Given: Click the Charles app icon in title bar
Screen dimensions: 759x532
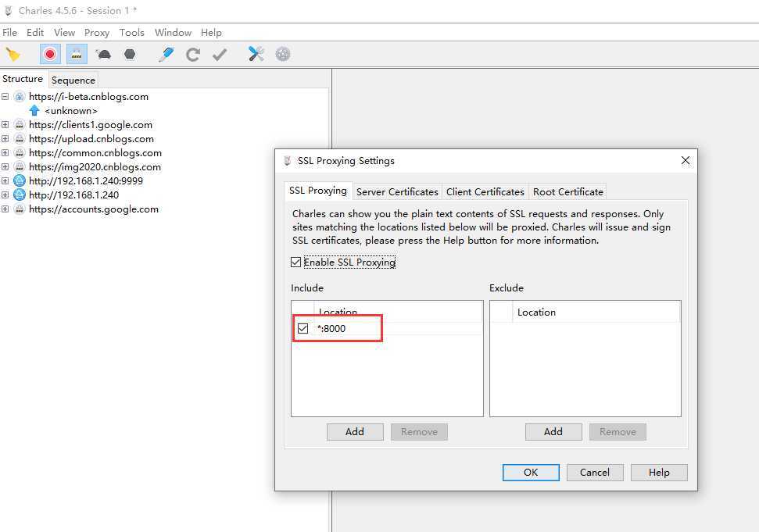Looking at the screenshot, I should pyautogui.click(x=9, y=11).
